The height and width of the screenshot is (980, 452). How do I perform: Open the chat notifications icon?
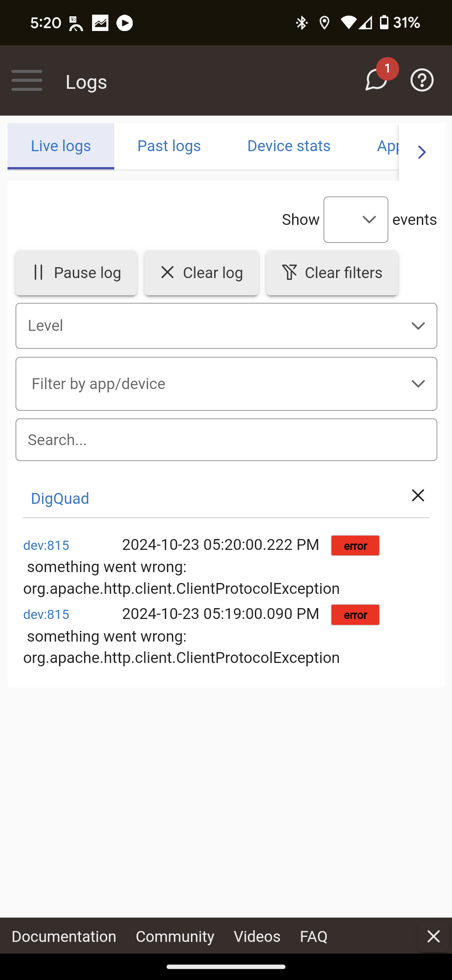pos(376,80)
